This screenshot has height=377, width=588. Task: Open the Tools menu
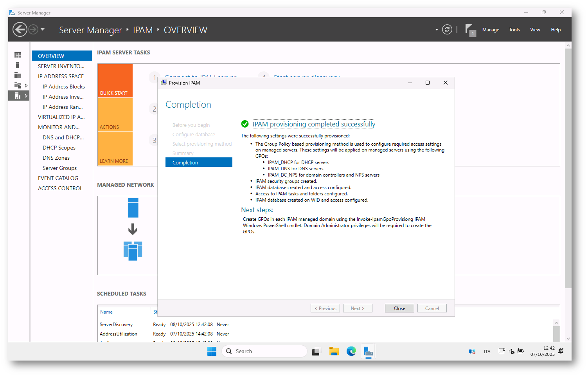[514, 30]
